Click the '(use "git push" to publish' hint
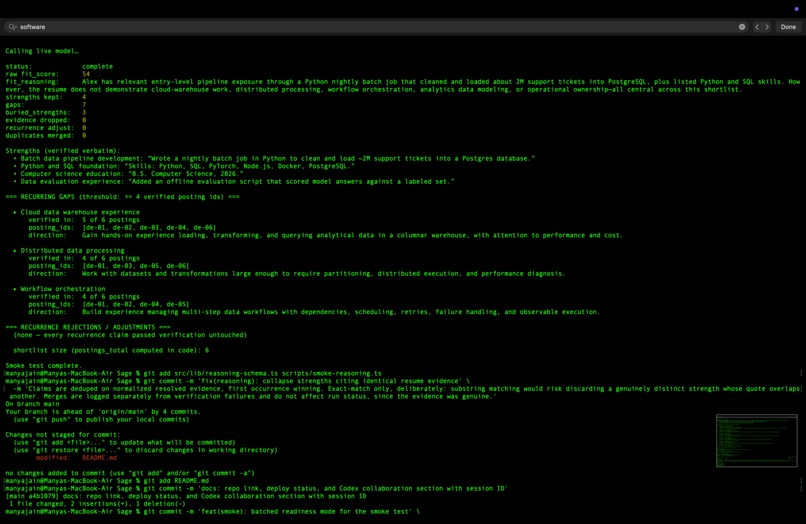 (x=101, y=420)
